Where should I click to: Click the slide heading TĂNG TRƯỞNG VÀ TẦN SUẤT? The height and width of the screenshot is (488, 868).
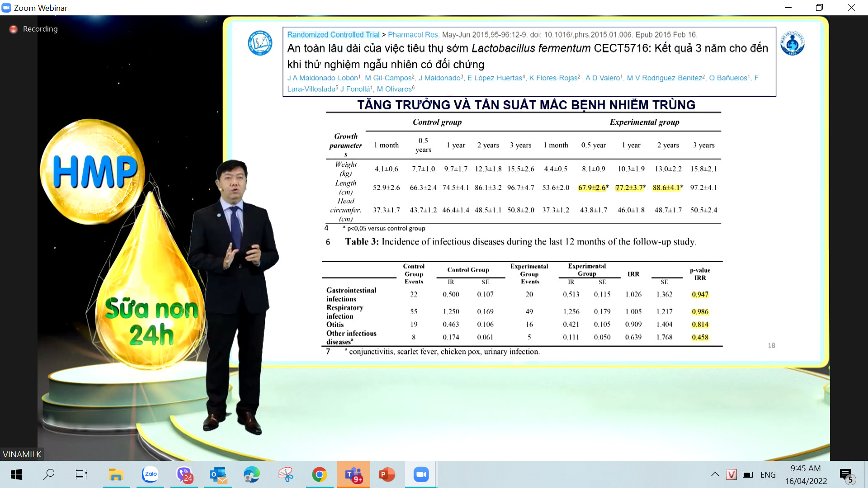point(526,105)
